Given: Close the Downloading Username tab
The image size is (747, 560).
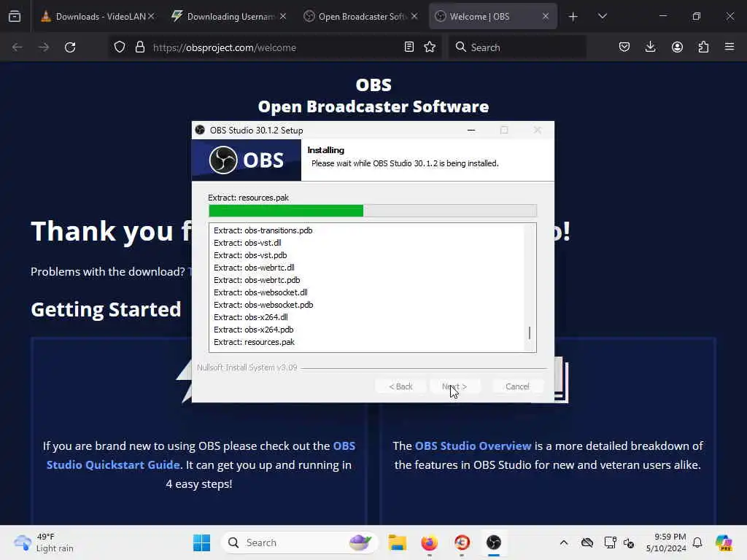Looking at the screenshot, I should 283,16.
